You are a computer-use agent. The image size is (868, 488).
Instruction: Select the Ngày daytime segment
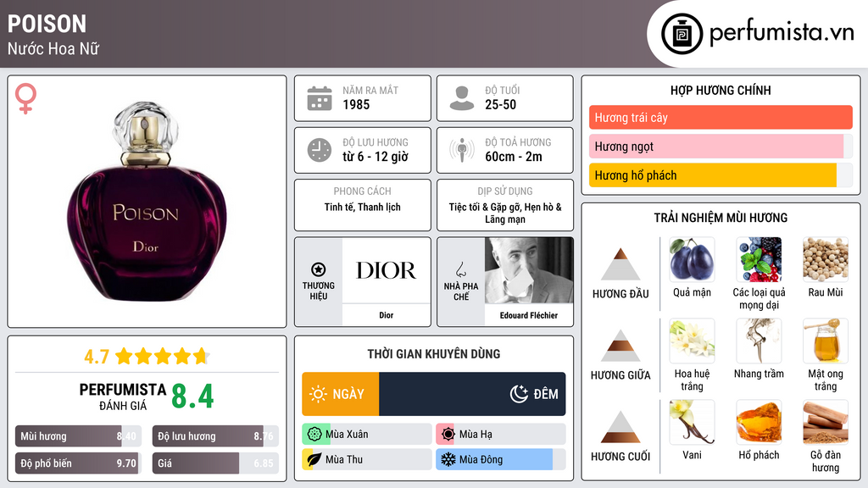(x=340, y=394)
